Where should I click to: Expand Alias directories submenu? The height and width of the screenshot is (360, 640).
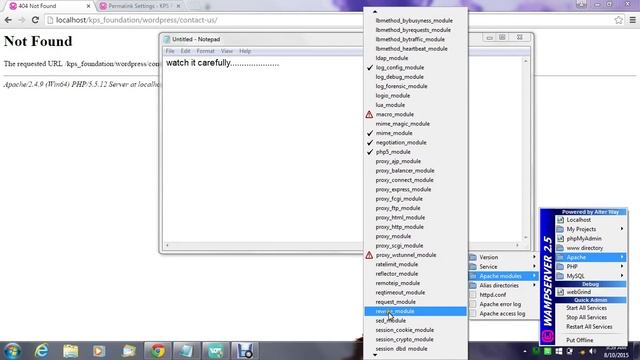click(x=503, y=286)
